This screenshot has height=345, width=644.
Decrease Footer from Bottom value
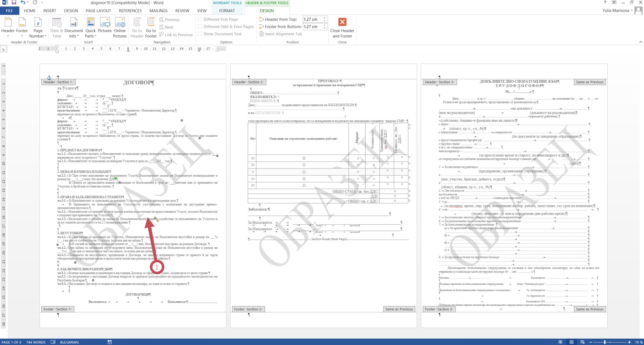tap(325, 28)
